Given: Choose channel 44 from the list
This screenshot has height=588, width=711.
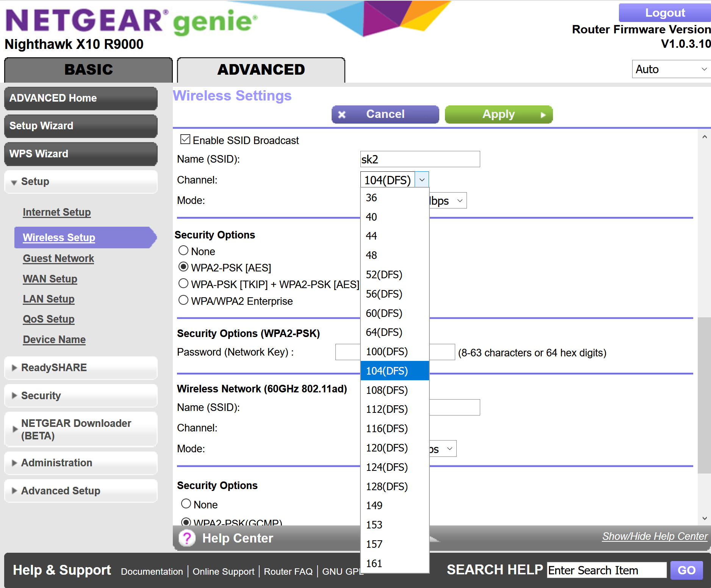Looking at the screenshot, I should [395, 236].
